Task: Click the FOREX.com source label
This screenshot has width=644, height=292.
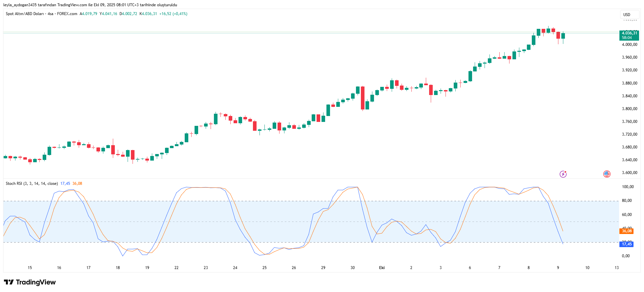Action: [67, 14]
